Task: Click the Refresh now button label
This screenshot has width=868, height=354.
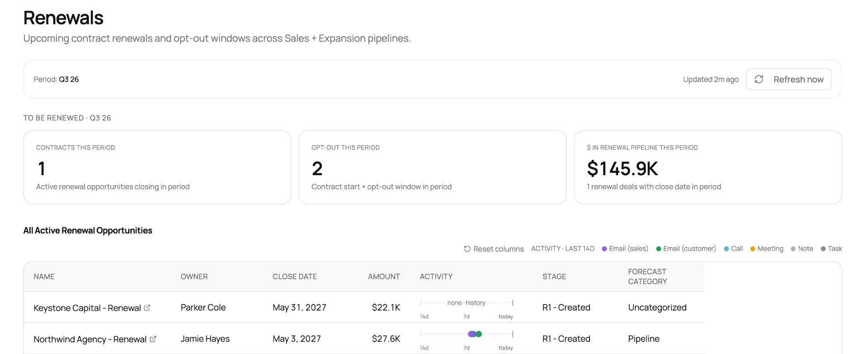Action: coord(798,79)
